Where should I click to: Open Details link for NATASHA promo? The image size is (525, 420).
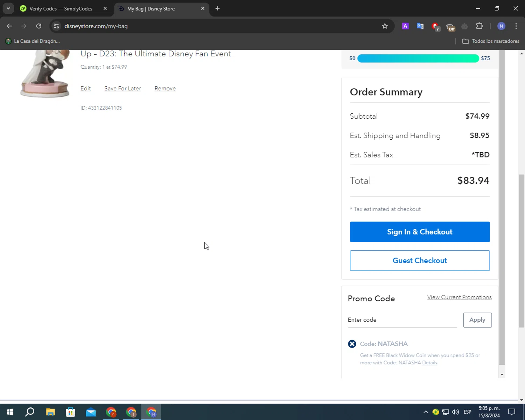(429, 363)
